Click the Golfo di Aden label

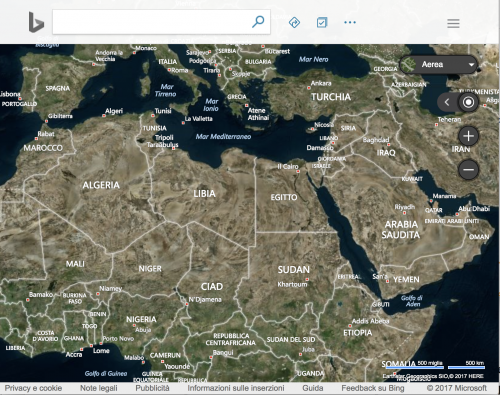point(412,301)
